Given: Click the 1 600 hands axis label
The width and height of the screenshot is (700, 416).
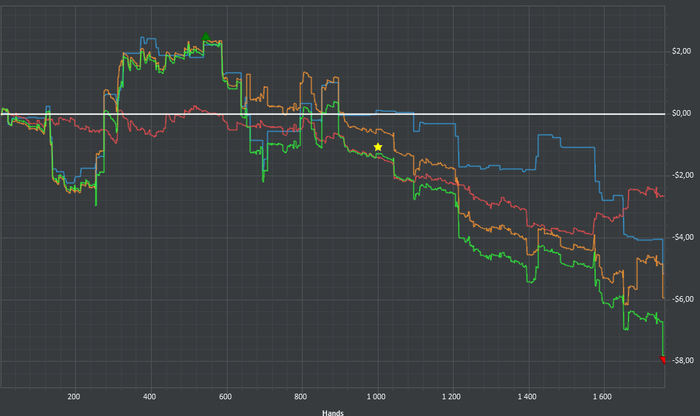Looking at the screenshot, I should 603,396.
